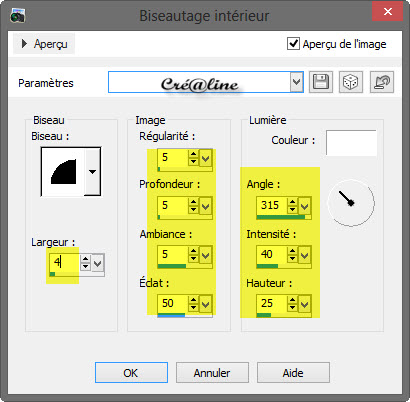Click the Annuler button

[x=212, y=373]
